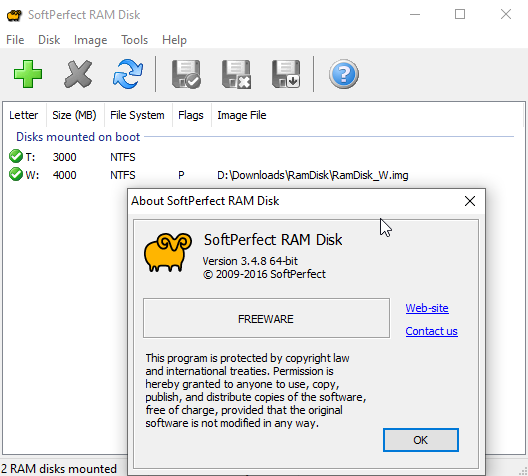528x476 pixels.
Task: Open the Help menu
Action: [174, 40]
